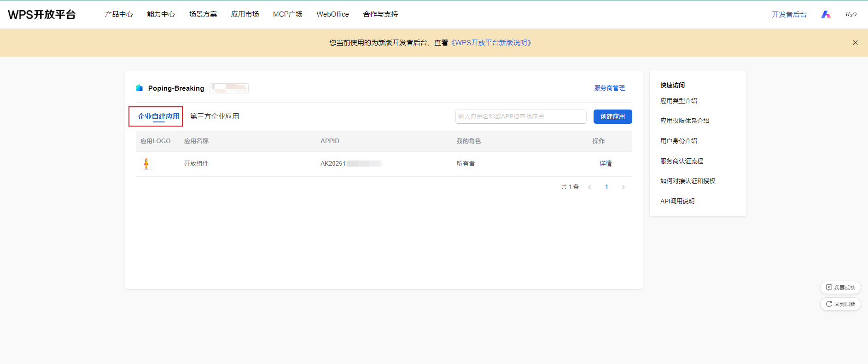Screen dimensions: 868x364
Task: Click the WPS开放平台 logo
Action: [42, 14]
